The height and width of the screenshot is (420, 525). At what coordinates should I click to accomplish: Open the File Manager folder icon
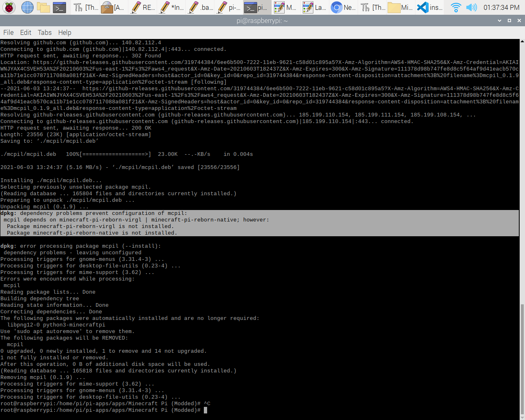43,7
